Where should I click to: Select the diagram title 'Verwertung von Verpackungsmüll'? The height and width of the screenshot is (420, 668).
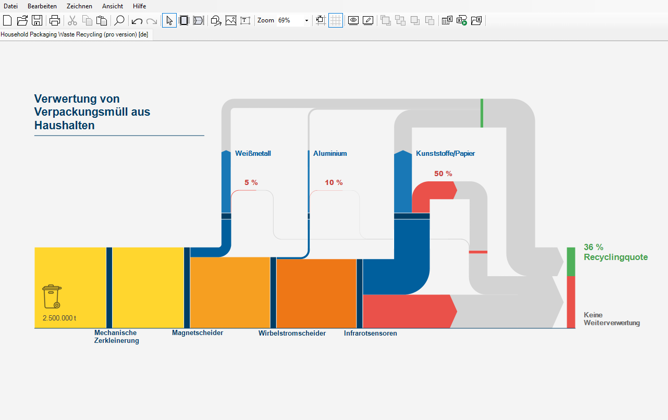pos(92,112)
